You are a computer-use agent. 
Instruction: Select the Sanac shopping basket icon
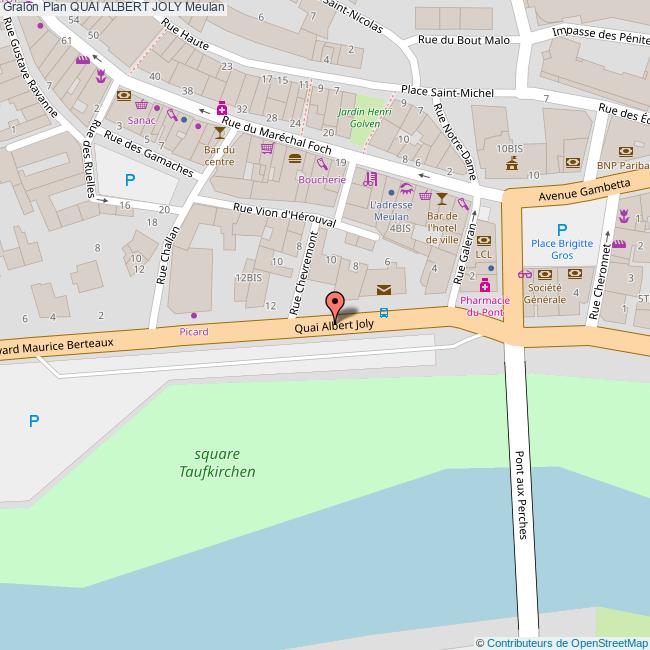point(141,104)
